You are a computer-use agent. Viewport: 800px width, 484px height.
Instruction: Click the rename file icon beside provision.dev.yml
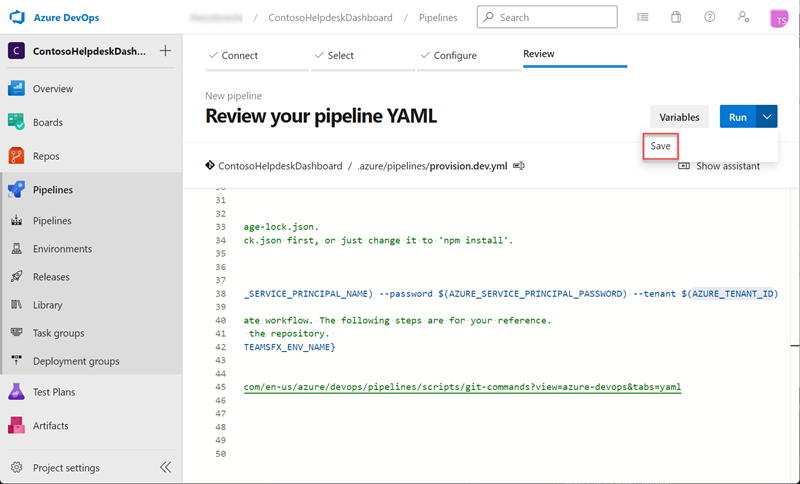(x=519, y=166)
